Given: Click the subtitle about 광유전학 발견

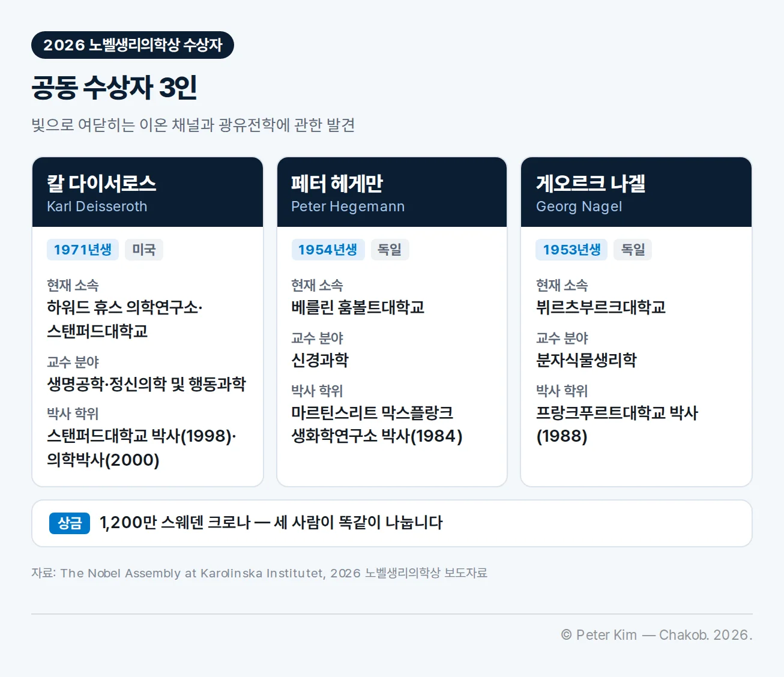Looking at the screenshot, I should tap(193, 125).
